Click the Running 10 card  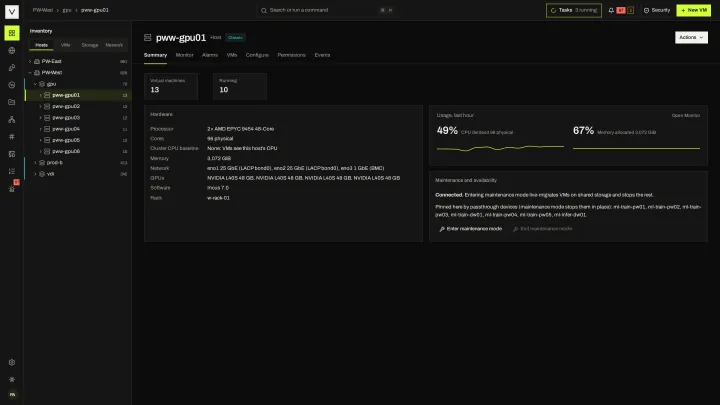240,86
